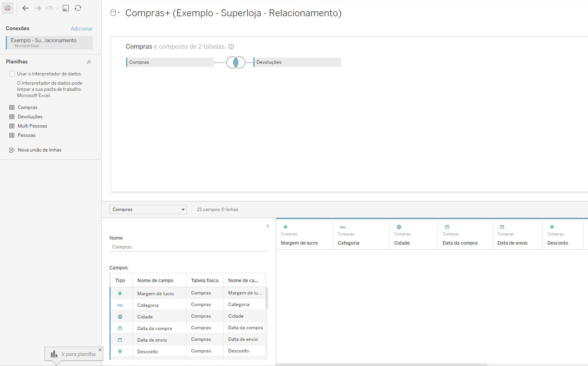Click the redo arrow icon in the toolbar
The width and height of the screenshot is (588, 366).
[50, 8]
